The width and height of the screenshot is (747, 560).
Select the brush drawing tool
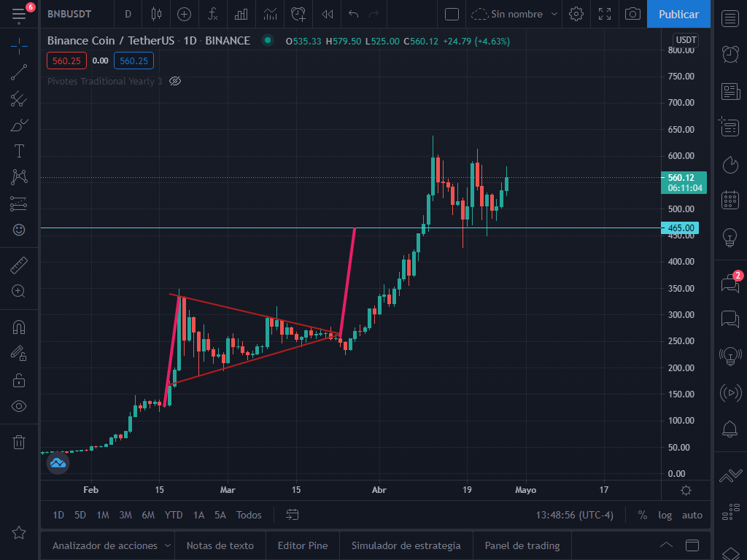[19, 125]
